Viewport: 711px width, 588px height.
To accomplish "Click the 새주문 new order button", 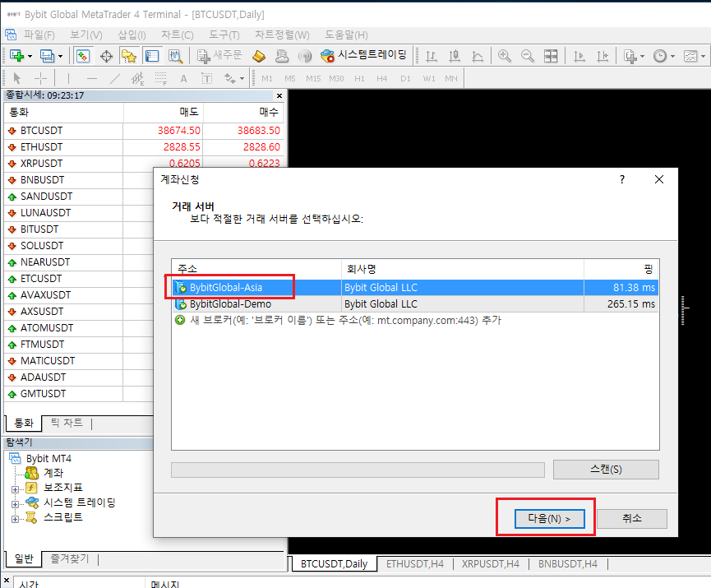I will [x=219, y=55].
